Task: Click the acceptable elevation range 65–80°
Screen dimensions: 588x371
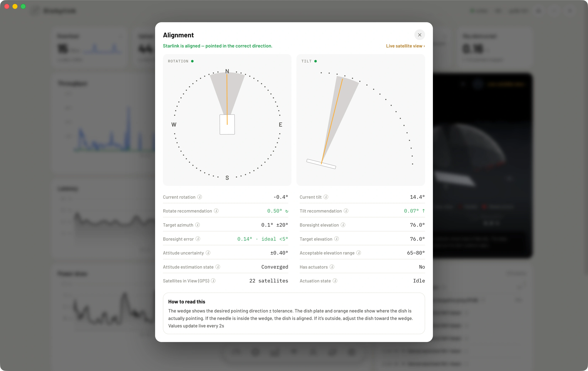Action: point(416,253)
